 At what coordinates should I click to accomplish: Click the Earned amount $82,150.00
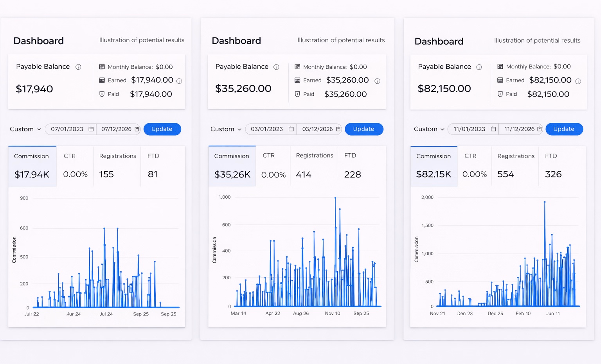[550, 80]
